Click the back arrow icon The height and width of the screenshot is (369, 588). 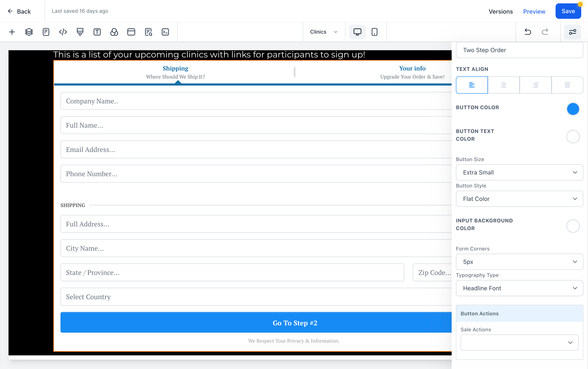[10, 11]
